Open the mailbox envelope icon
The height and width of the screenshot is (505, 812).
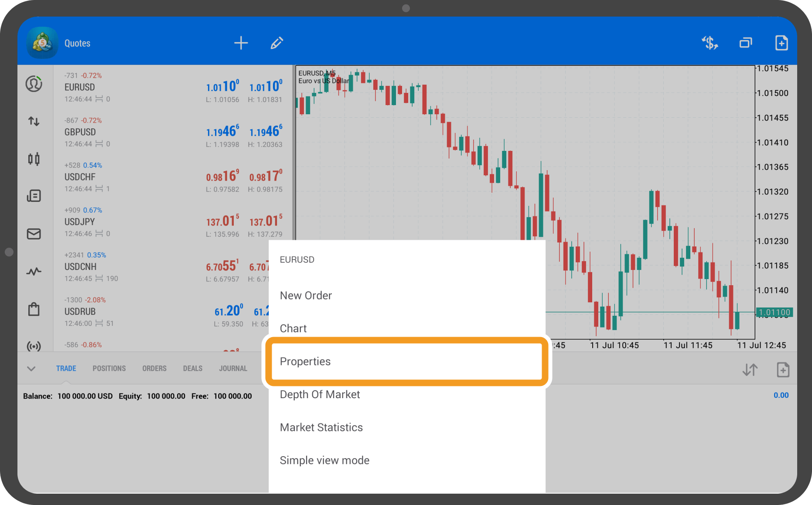tap(34, 234)
